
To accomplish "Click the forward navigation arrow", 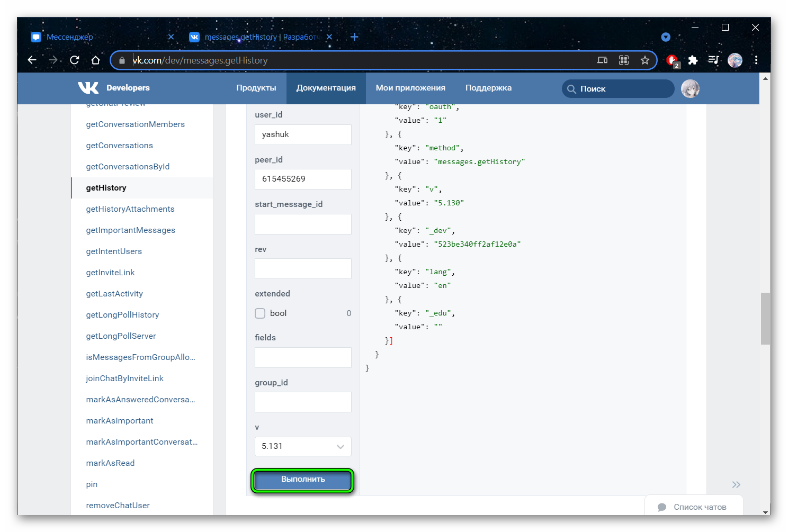I will [x=53, y=60].
